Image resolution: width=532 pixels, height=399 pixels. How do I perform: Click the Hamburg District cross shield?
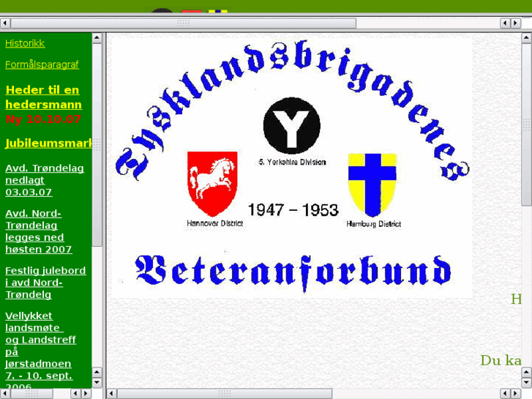[372, 185]
